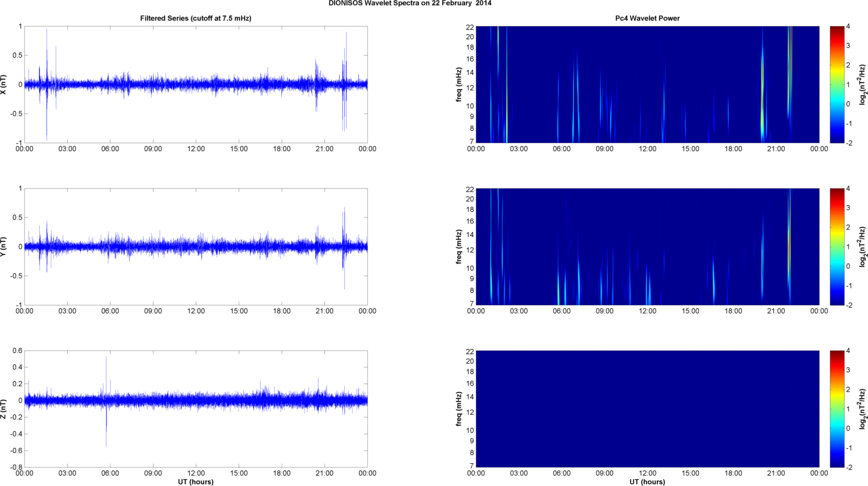This screenshot has width=868, height=486.
Task: Click 'UT (hours)' label under bottom wavelet plot
Action: coord(647,482)
